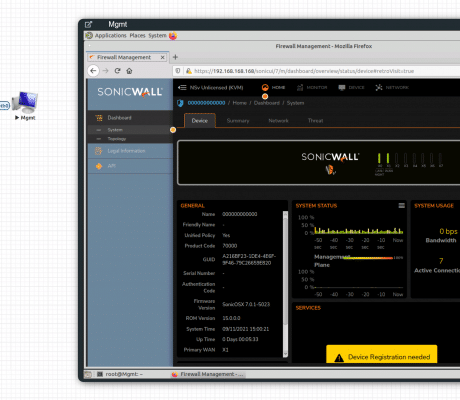The image size is (460, 400).
Task: Launch Firefox from the top panel icon
Action: coord(173,36)
